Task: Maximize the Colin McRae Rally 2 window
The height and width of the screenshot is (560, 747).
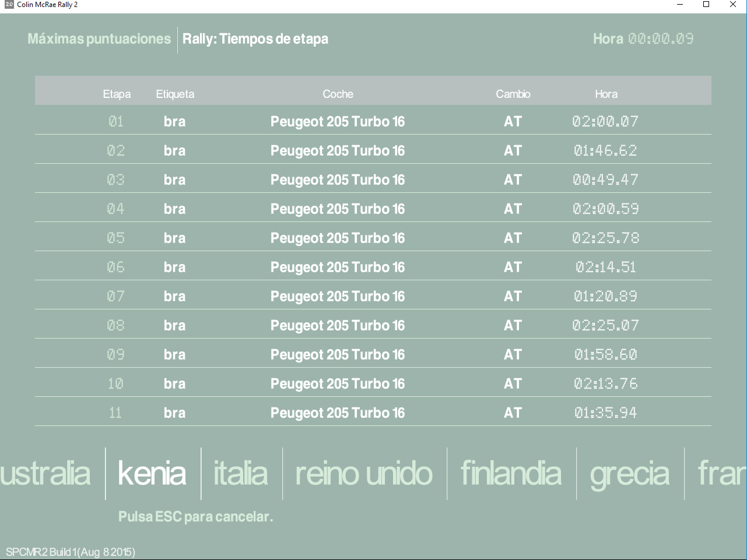Action: coord(706,5)
